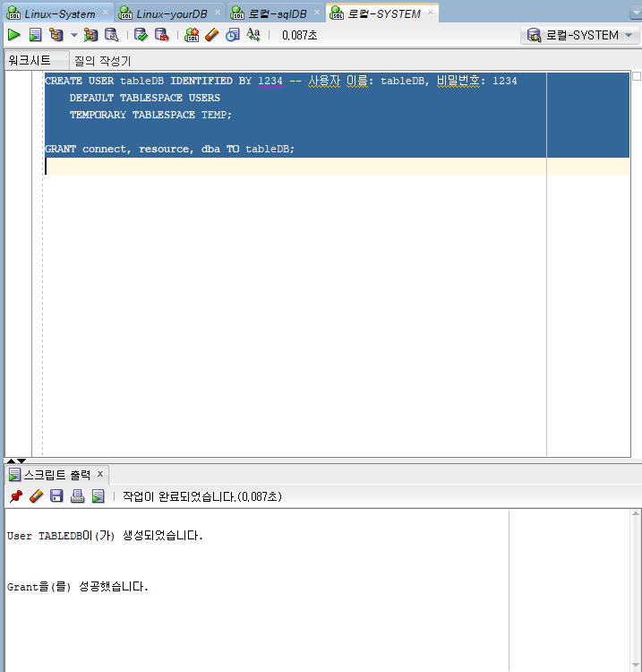
Task: Click the DEFAULT TABLESPACE USERS line
Action: (x=144, y=98)
